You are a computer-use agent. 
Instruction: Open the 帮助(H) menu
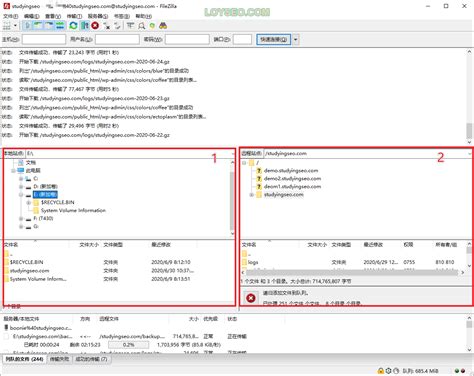(x=144, y=16)
